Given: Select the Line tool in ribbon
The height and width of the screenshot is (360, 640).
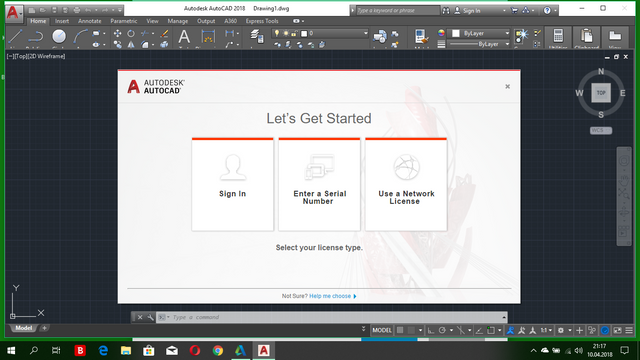Looking at the screenshot, I should pyautogui.click(x=15, y=37).
